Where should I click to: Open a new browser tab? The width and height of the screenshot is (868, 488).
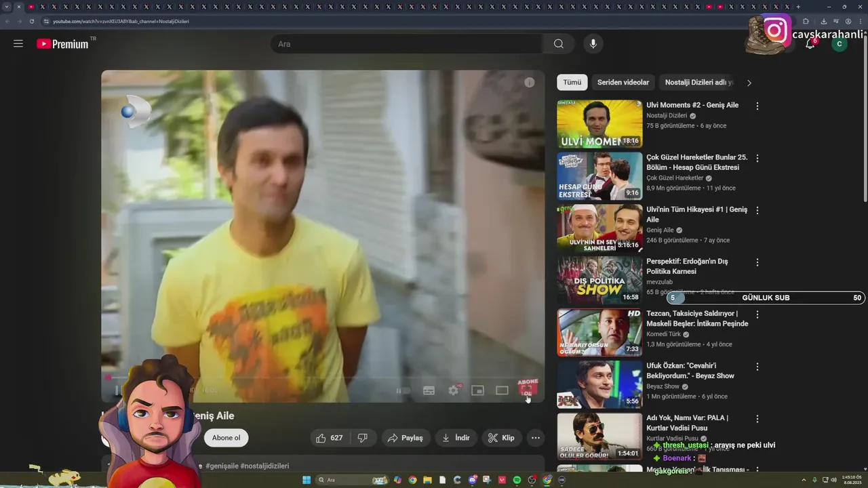tap(798, 7)
